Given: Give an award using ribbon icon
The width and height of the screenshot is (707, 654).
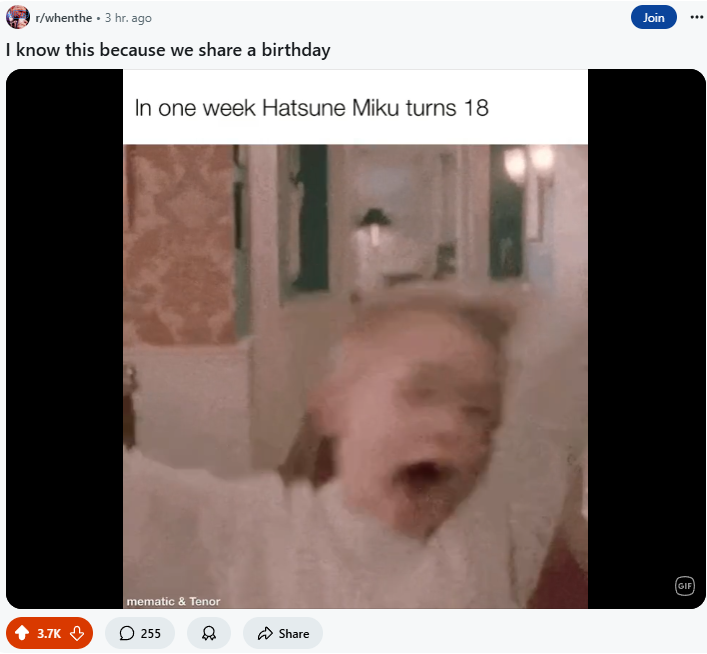Looking at the screenshot, I should [209, 633].
